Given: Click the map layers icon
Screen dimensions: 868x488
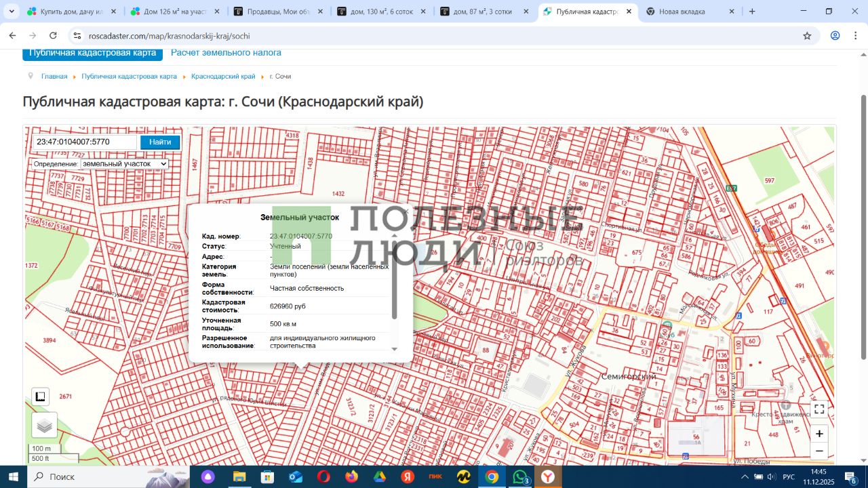Looking at the screenshot, I should coord(45,426).
